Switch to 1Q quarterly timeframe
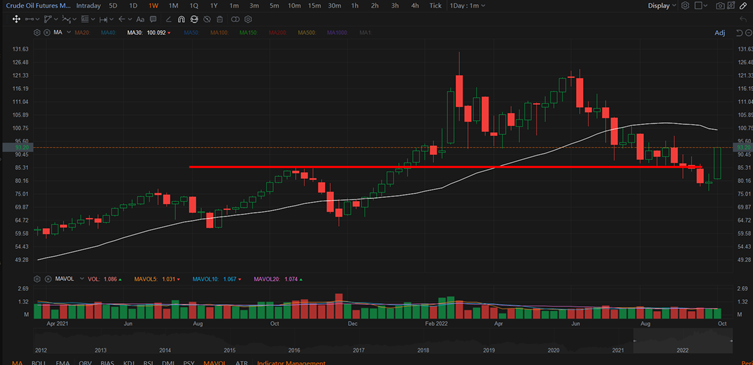The height and width of the screenshot is (365, 753). (x=194, y=6)
